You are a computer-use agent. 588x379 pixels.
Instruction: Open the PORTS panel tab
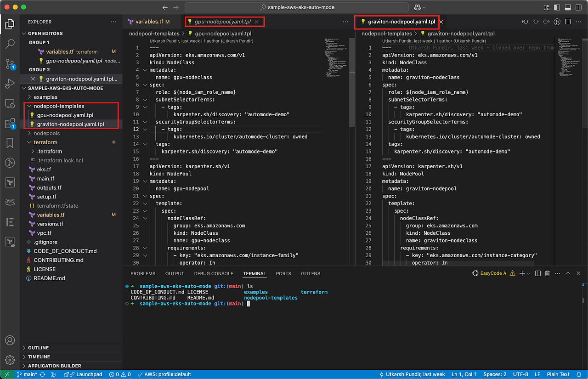tap(283, 273)
